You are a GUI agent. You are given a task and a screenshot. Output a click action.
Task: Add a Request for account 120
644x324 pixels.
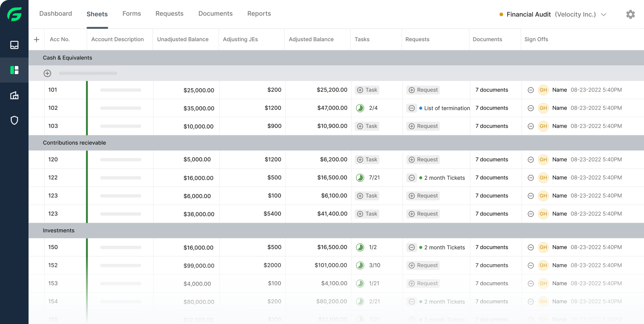[x=423, y=160]
